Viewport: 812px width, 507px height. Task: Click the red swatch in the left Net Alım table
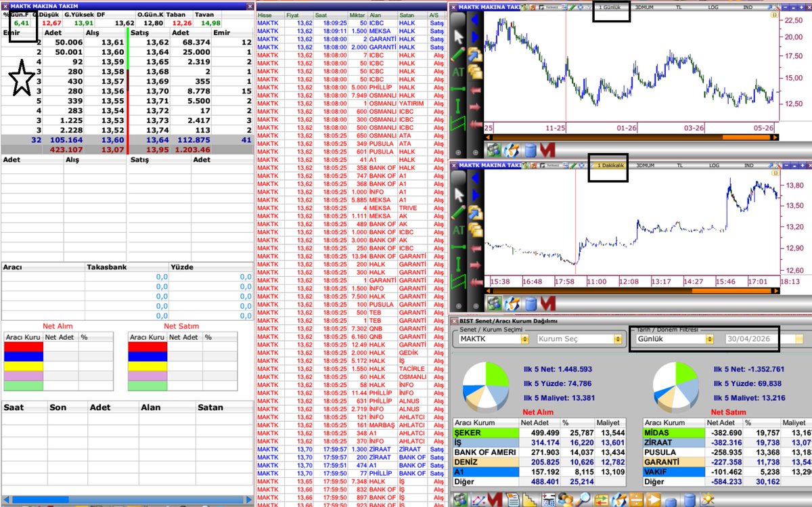coord(24,347)
